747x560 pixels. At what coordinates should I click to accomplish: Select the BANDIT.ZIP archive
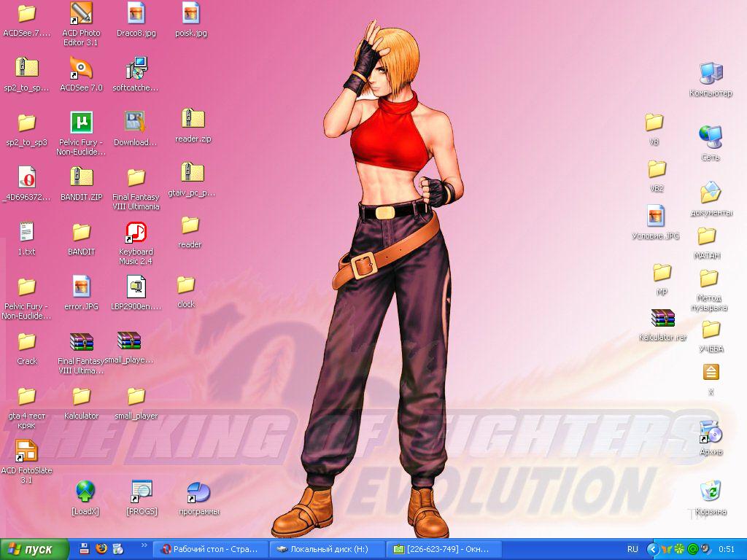[81, 178]
